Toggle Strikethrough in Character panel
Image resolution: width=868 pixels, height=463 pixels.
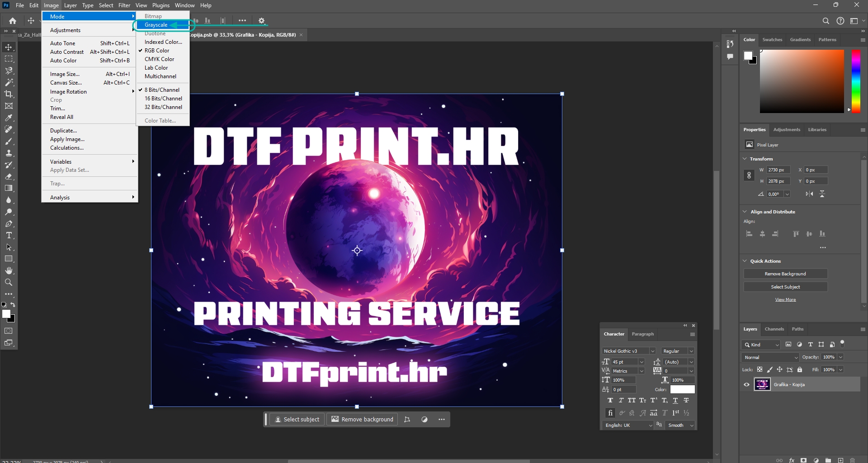click(x=686, y=400)
